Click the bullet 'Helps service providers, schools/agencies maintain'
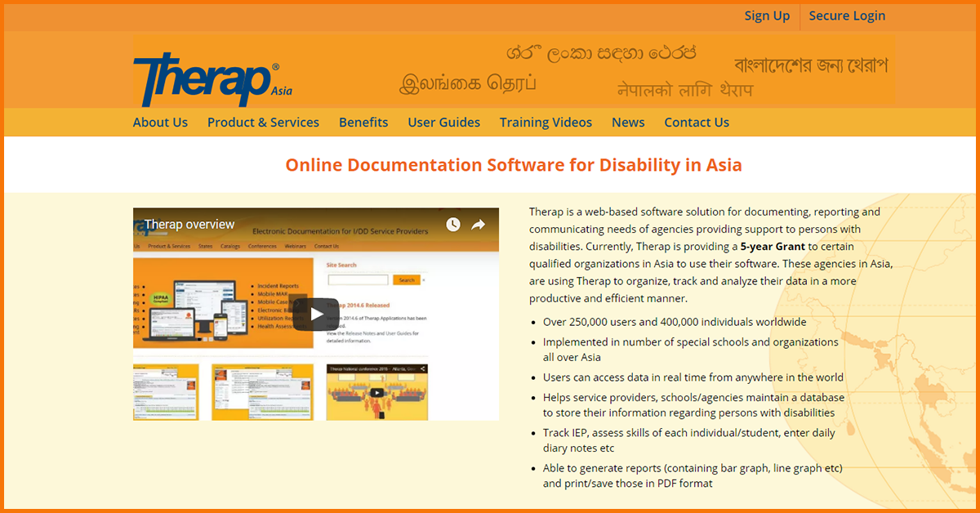This screenshot has height=513, width=980. [694, 405]
